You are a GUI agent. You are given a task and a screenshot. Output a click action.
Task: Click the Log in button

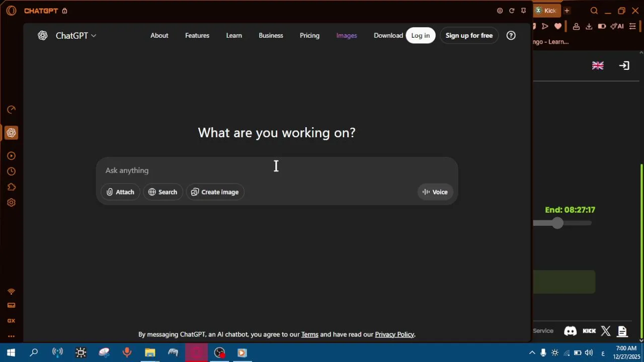coord(421,36)
